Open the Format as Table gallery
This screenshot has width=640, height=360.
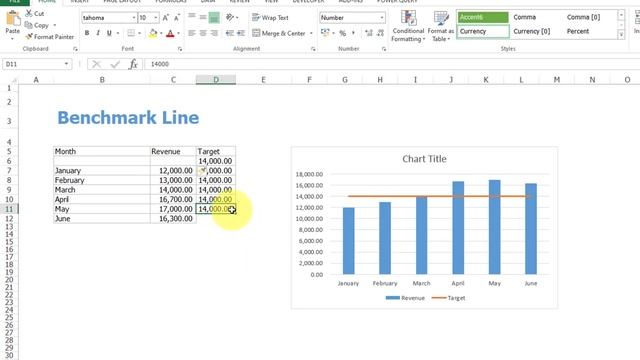(x=441, y=27)
